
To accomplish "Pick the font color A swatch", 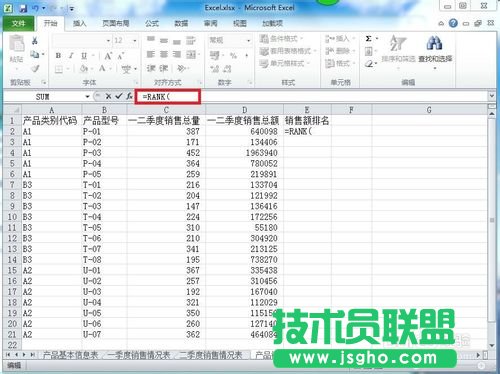I will tap(102, 69).
